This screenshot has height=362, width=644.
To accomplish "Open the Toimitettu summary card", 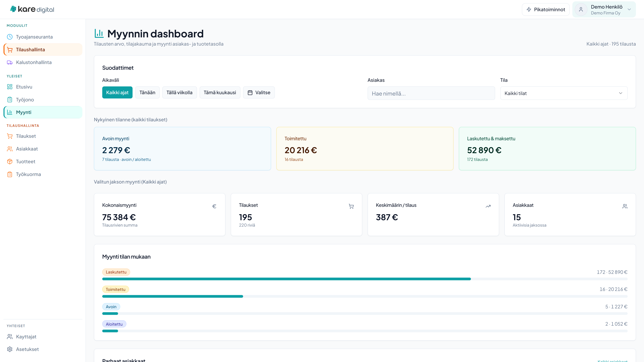I will point(365,149).
